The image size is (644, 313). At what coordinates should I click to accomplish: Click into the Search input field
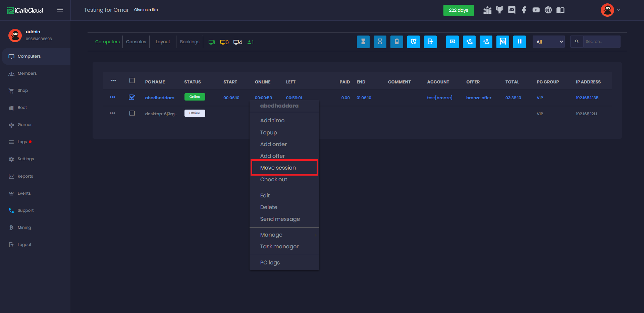point(601,42)
